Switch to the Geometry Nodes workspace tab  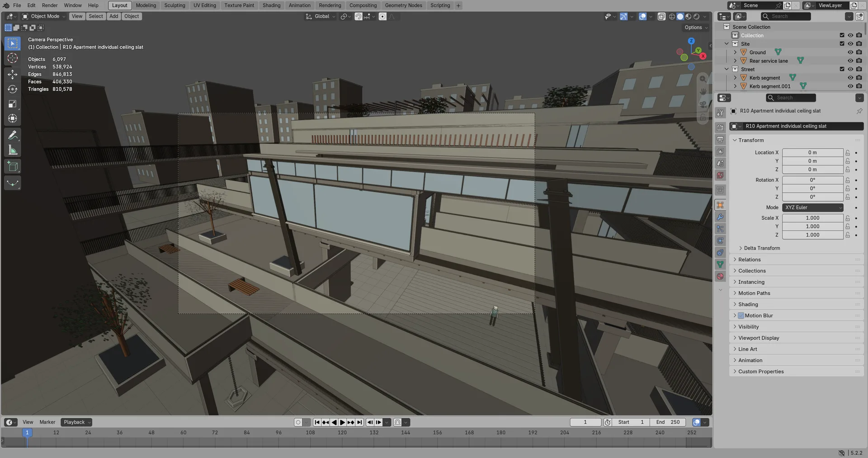[x=403, y=5]
